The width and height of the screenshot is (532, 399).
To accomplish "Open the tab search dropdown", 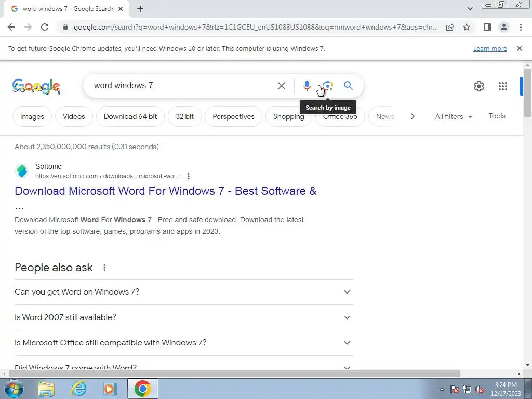I will (x=470, y=9).
